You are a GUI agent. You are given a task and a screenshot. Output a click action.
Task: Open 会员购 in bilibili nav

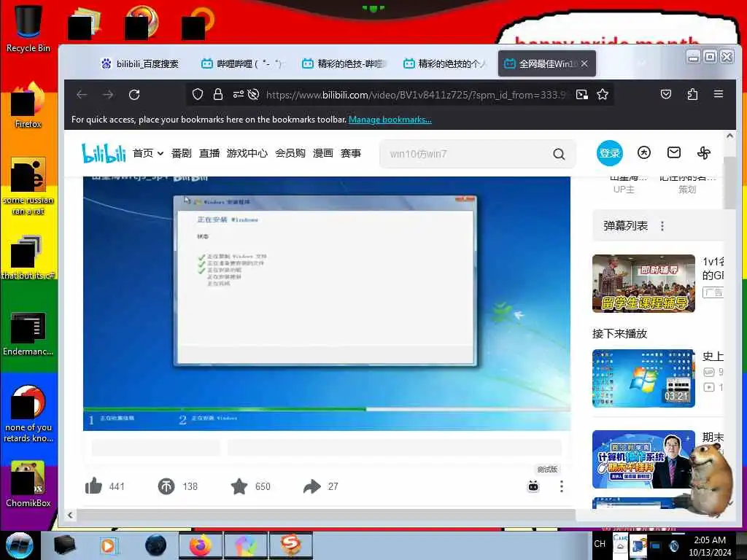click(x=290, y=153)
